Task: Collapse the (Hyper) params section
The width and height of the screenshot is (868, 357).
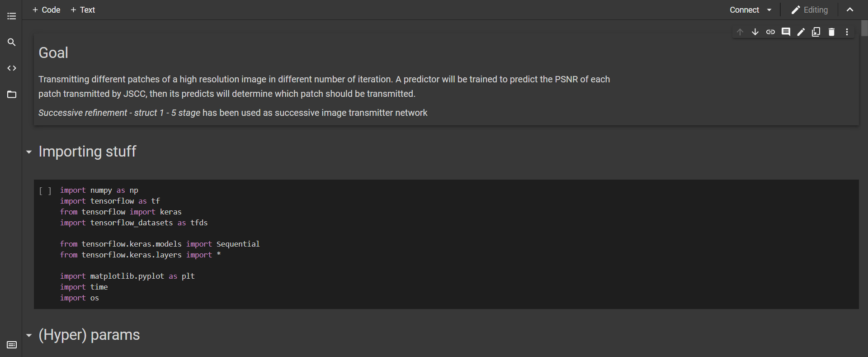Action: pyautogui.click(x=29, y=335)
